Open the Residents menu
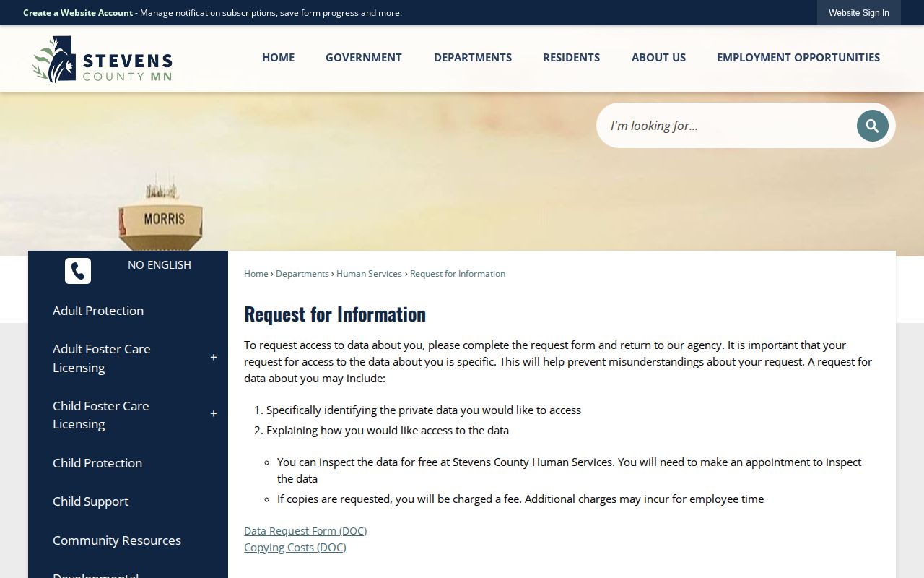Screen dimensions: 924x578 click(571, 58)
